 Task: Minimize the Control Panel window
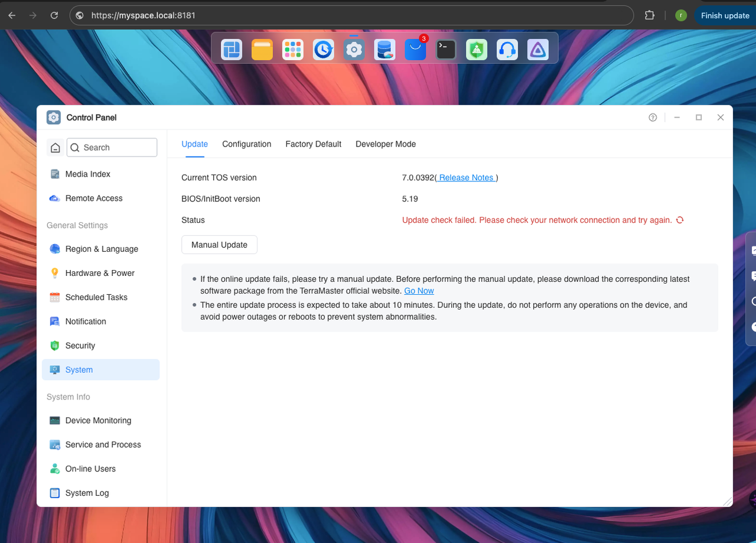[x=677, y=118]
